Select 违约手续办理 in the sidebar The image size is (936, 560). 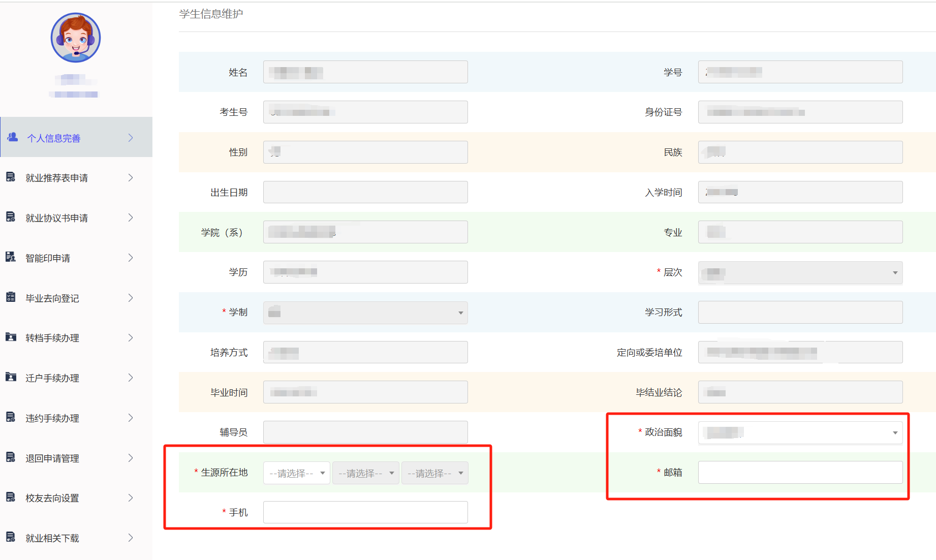point(52,418)
